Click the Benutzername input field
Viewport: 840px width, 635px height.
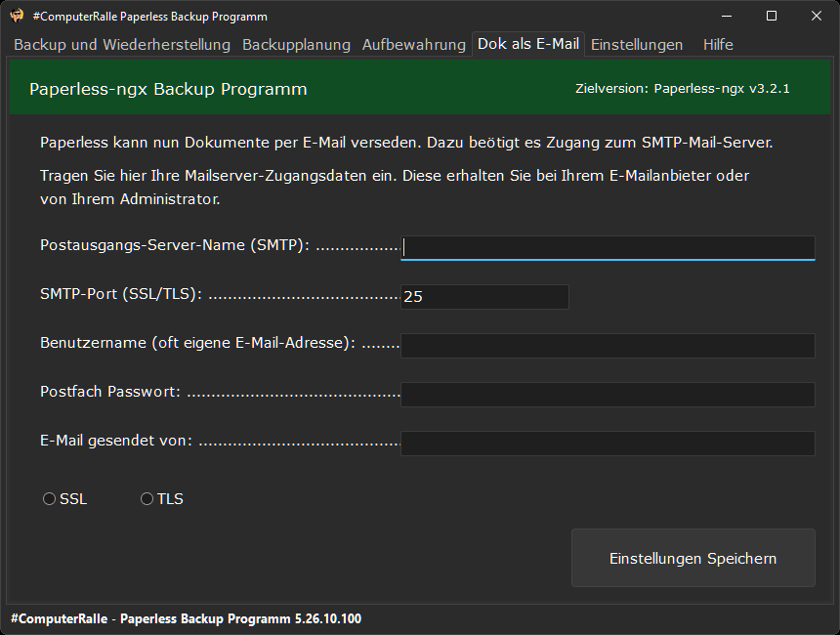[608, 346]
